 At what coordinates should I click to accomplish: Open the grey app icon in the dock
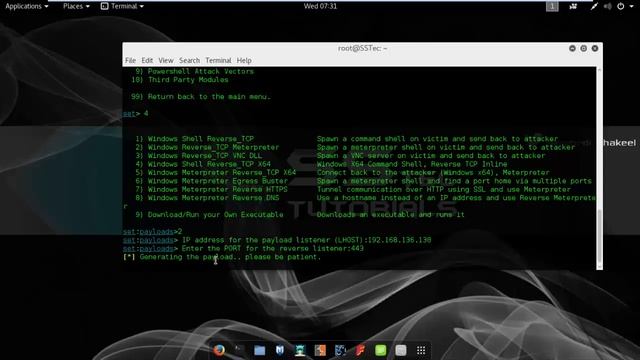click(401, 350)
